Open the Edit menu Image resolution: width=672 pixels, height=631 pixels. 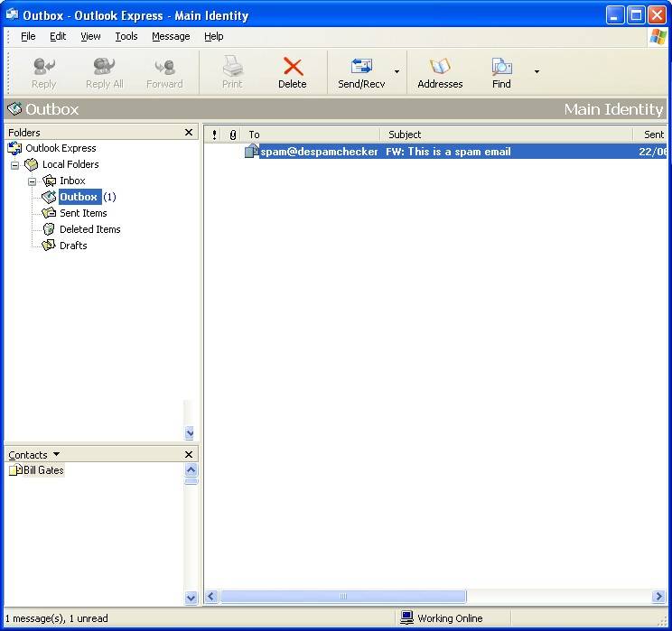[x=58, y=36]
